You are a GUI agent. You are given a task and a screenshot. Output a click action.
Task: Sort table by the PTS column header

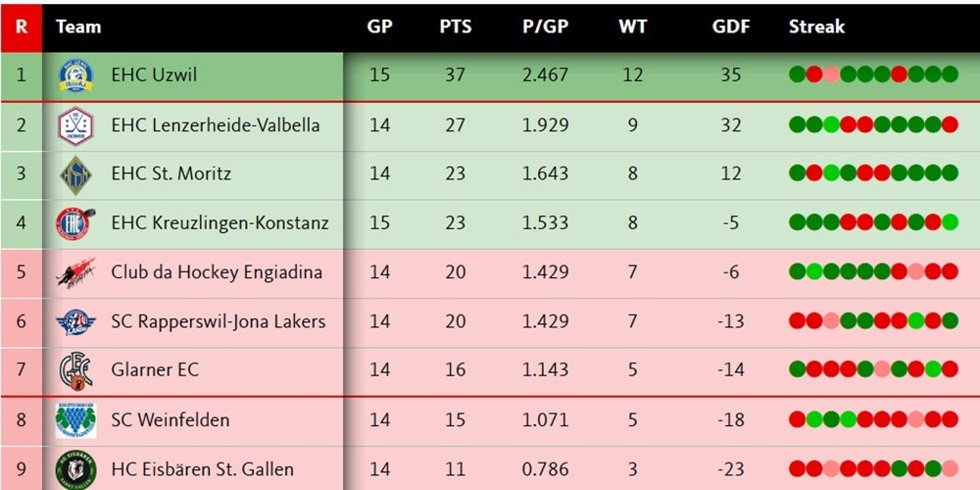pyautogui.click(x=455, y=26)
